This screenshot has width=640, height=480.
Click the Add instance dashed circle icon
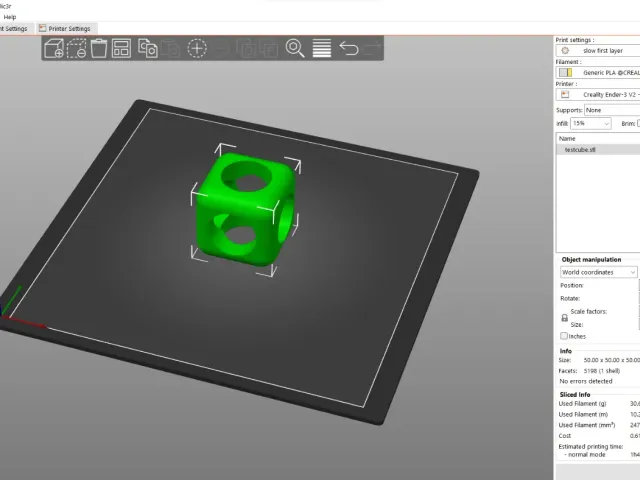197,48
